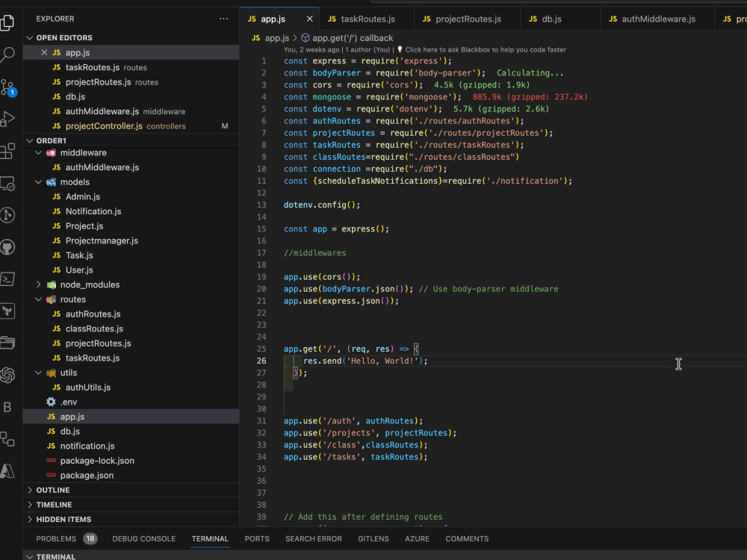Select the Terminal panel tab

click(x=210, y=538)
